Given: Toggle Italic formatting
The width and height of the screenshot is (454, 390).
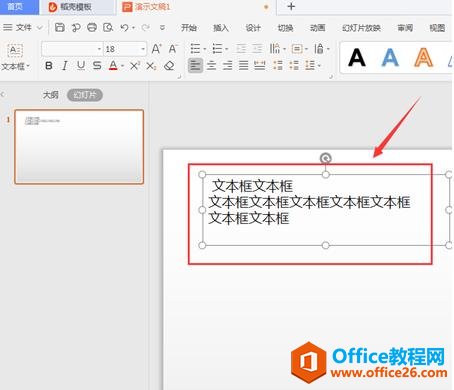Looking at the screenshot, I should click(x=65, y=66).
